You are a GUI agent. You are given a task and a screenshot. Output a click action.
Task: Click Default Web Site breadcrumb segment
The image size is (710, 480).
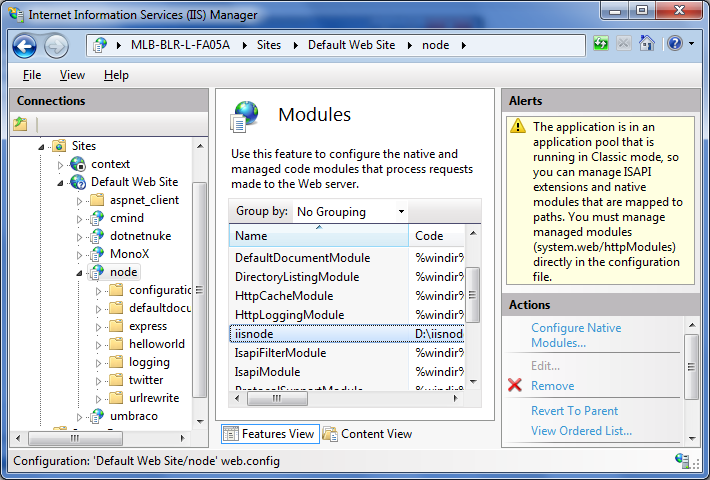click(351, 45)
